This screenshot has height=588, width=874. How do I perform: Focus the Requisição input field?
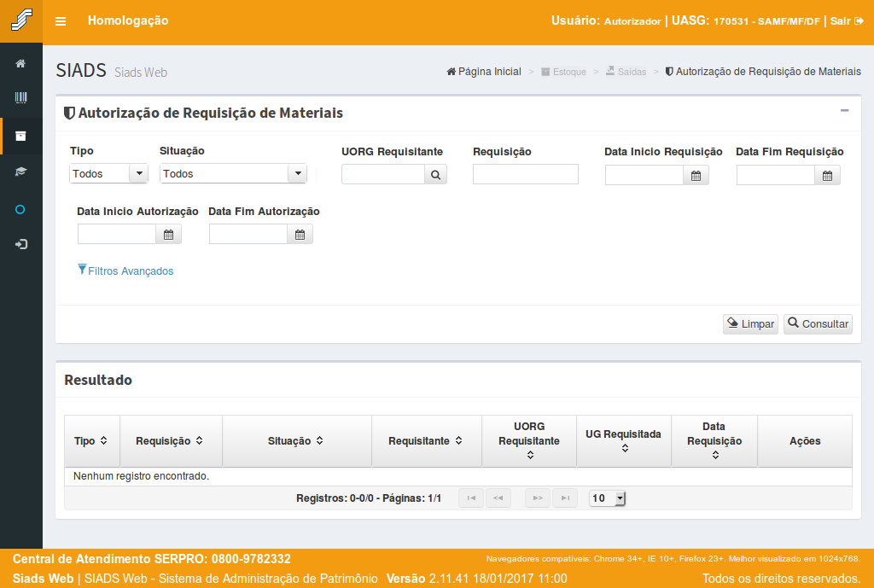[526, 174]
